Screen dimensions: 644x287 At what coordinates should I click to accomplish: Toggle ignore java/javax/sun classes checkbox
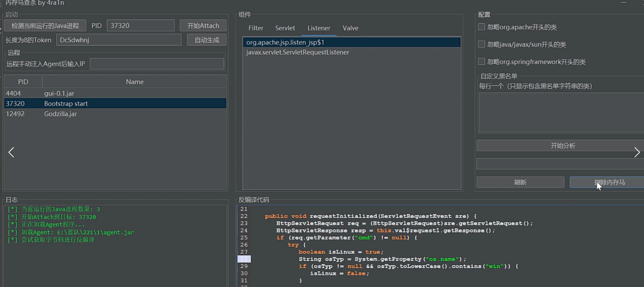point(481,44)
